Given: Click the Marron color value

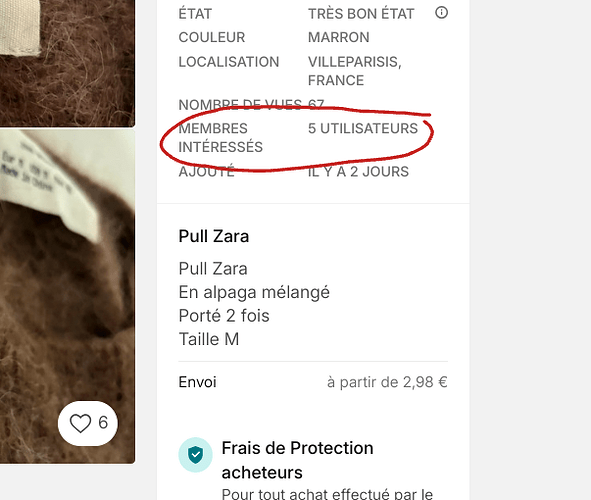Looking at the screenshot, I should click(338, 37).
